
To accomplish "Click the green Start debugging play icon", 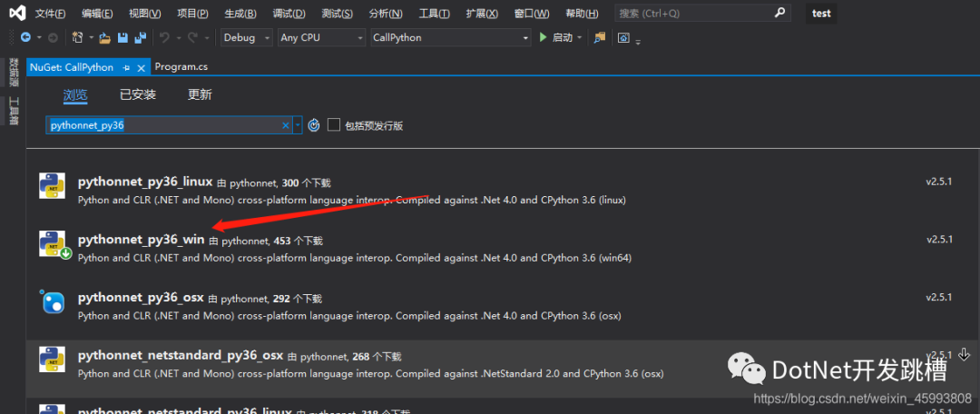I will coord(544,37).
